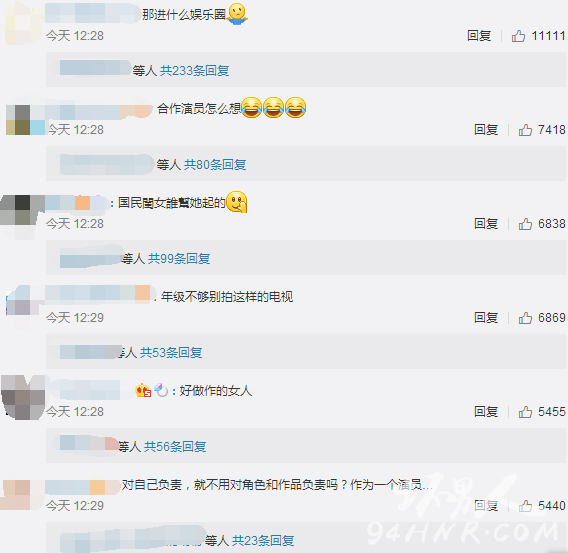Expand 共99条回复 replies
The height and width of the screenshot is (553, 568).
[179, 258]
